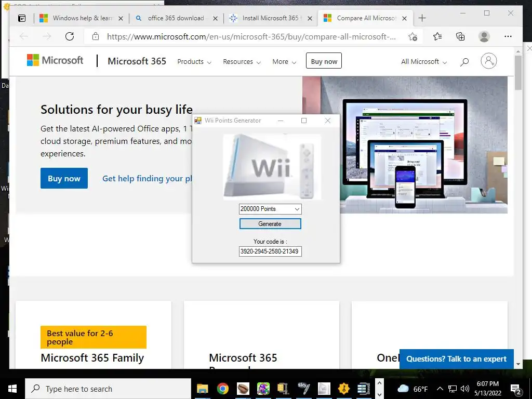
Task: Click the search magnifier on Microsoft site
Action: (464, 62)
